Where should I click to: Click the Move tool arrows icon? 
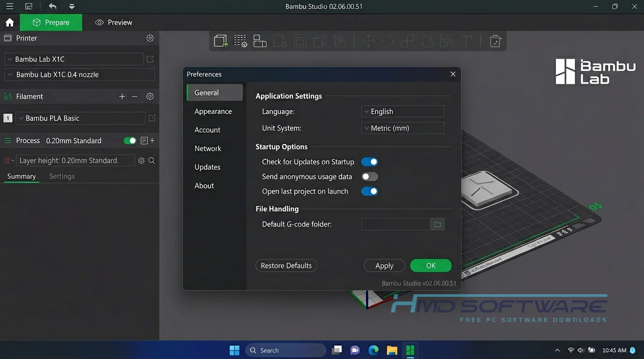click(x=369, y=41)
